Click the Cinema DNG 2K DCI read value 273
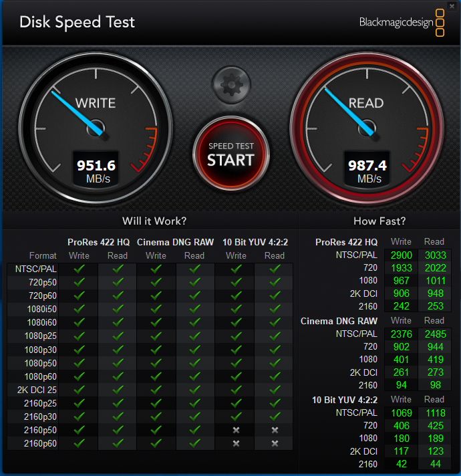 [435, 372]
